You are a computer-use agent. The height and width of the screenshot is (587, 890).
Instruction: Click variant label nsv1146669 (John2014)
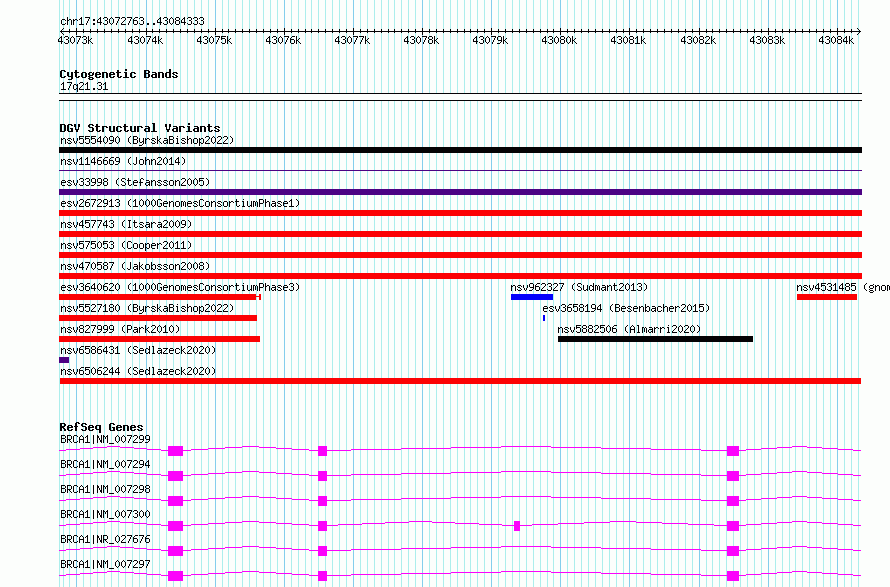point(123,161)
